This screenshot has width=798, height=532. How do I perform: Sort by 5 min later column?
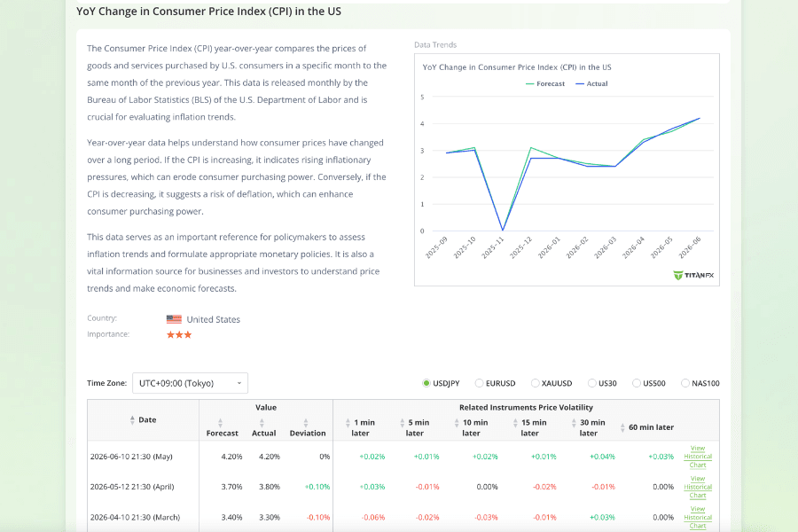point(402,423)
